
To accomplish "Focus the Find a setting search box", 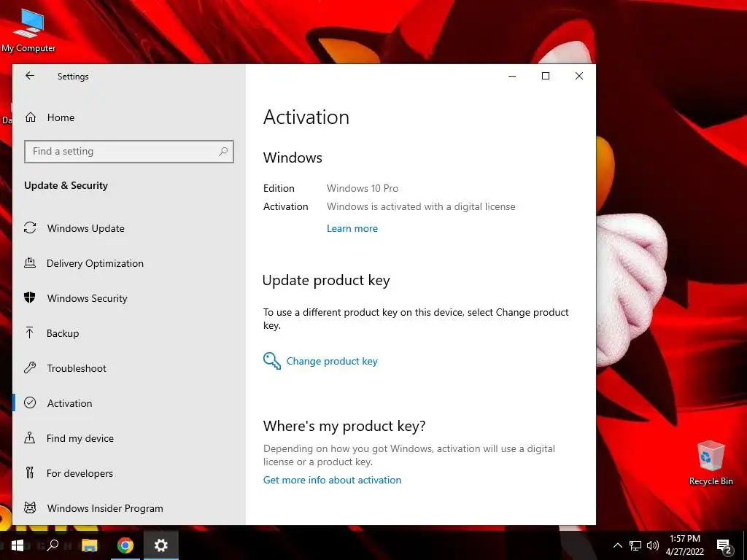I will click(128, 152).
